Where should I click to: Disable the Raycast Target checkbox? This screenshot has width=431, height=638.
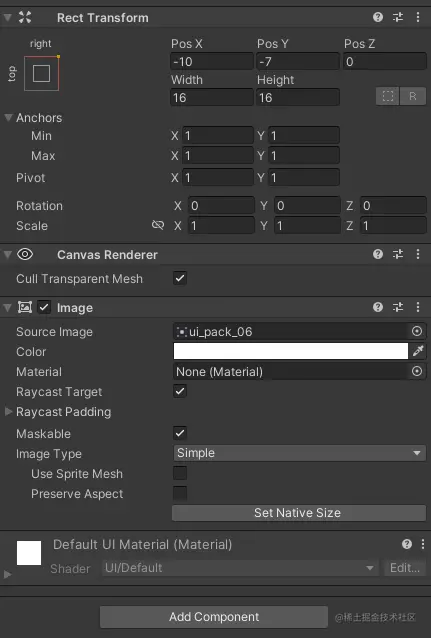pyautogui.click(x=180, y=391)
